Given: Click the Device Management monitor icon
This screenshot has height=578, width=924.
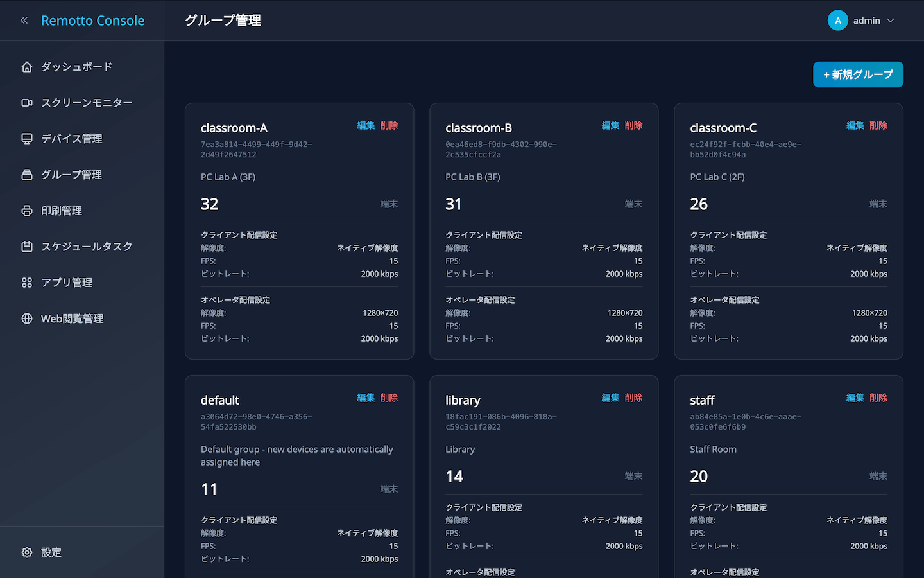Looking at the screenshot, I should (x=27, y=139).
